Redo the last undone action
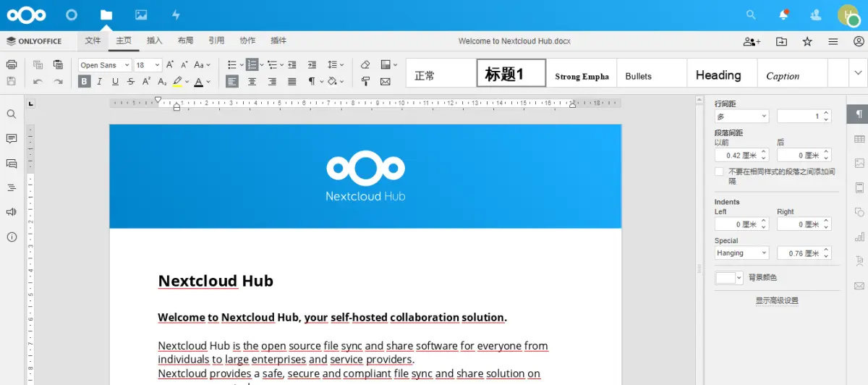This screenshot has height=385, width=868. [58, 82]
